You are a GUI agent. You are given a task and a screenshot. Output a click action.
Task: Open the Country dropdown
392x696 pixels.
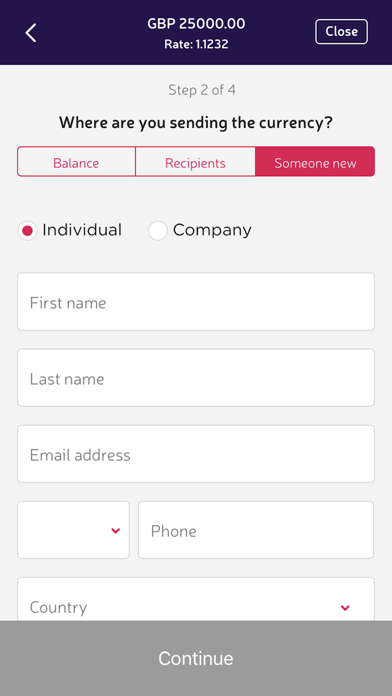[196, 599]
